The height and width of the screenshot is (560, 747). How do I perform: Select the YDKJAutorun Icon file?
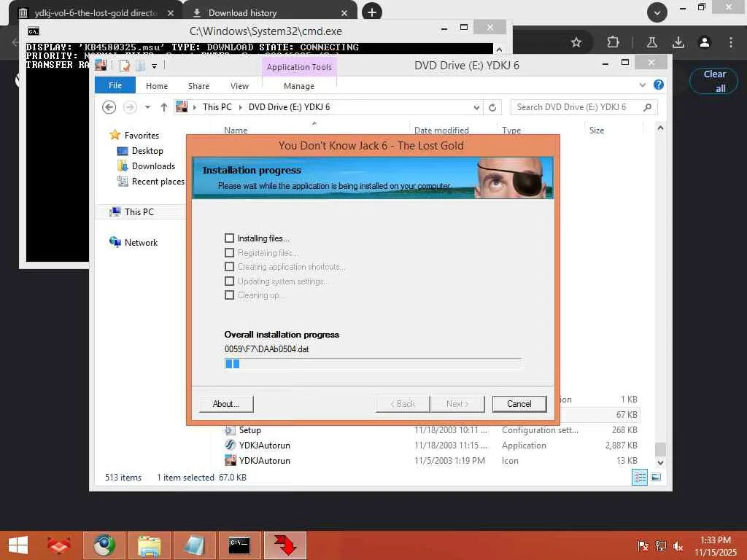pos(432,461)
